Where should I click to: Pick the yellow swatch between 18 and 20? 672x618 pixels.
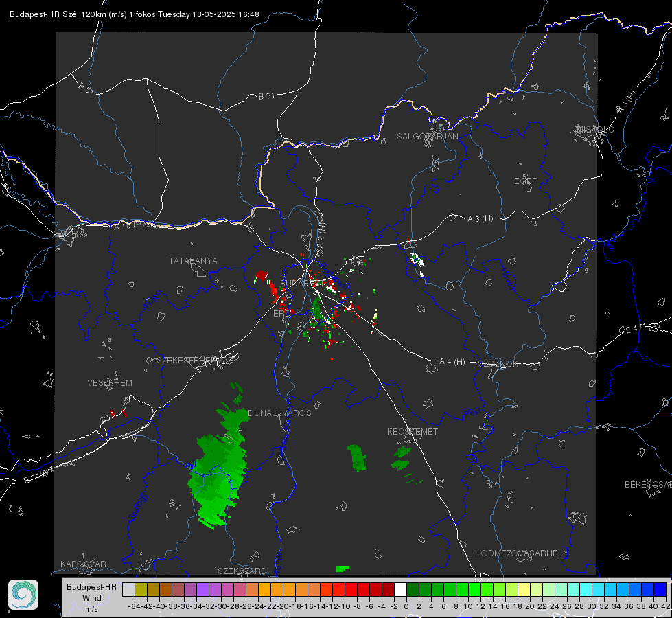524,589
